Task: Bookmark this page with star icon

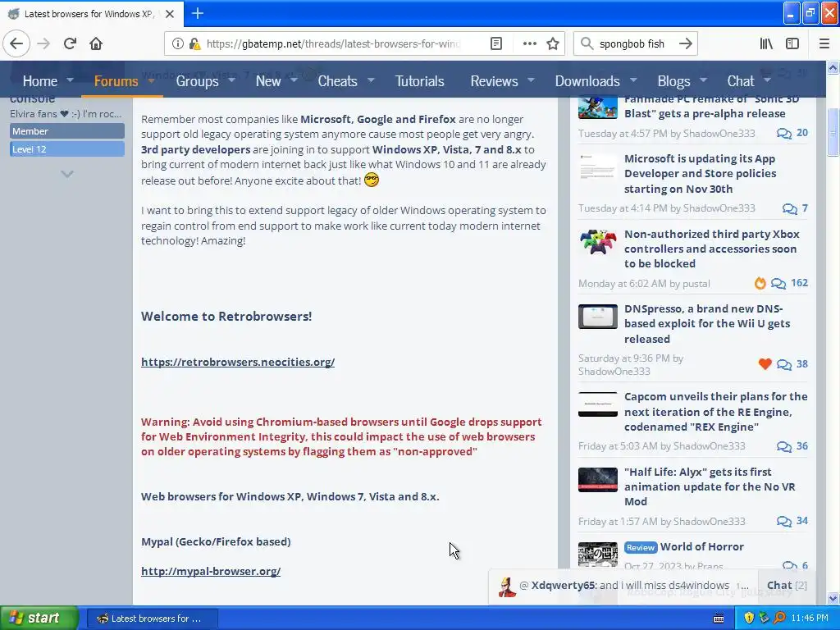Action: (553, 43)
